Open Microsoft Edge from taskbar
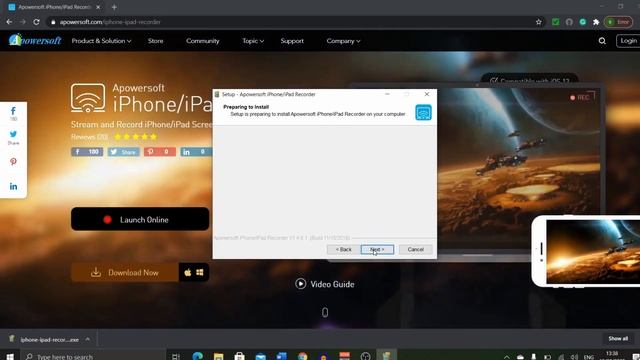The width and height of the screenshot is (640, 360). pos(198,356)
